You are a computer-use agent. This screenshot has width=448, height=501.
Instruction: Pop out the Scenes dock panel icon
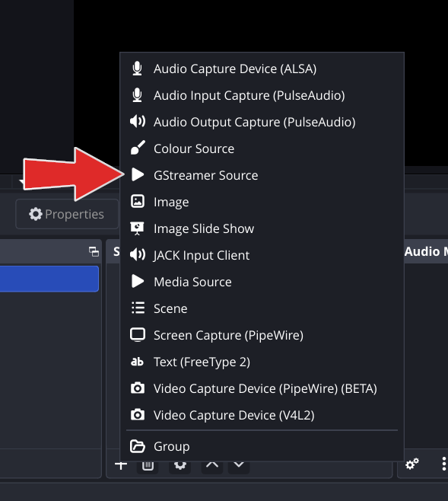click(94, 252)
